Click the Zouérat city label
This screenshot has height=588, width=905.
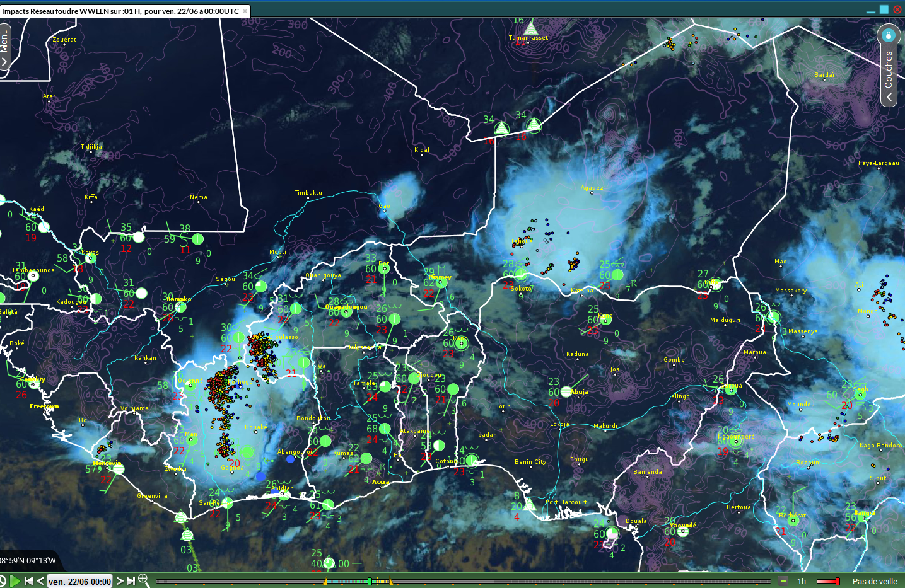click(x=64, y=40)
